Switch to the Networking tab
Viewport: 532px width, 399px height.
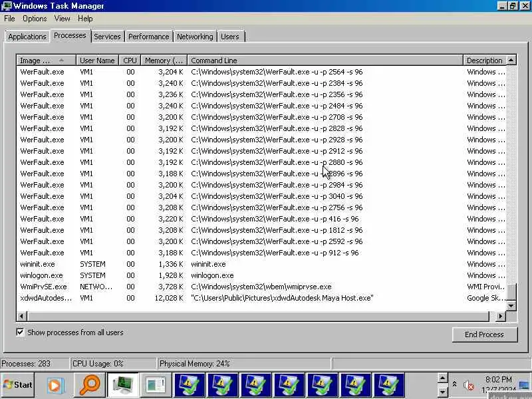pyautogui.click(x=195, y=37)
